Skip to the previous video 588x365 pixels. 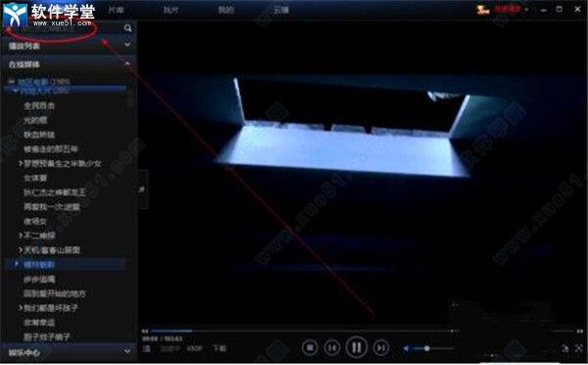[332, 348]
